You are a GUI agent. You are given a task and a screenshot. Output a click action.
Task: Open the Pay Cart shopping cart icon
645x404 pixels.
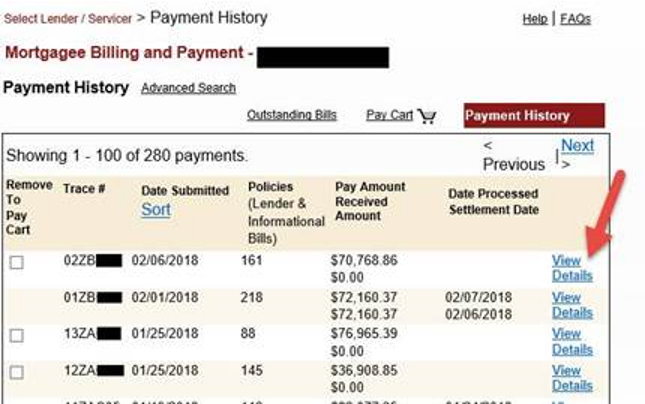(x=427, y=116)
